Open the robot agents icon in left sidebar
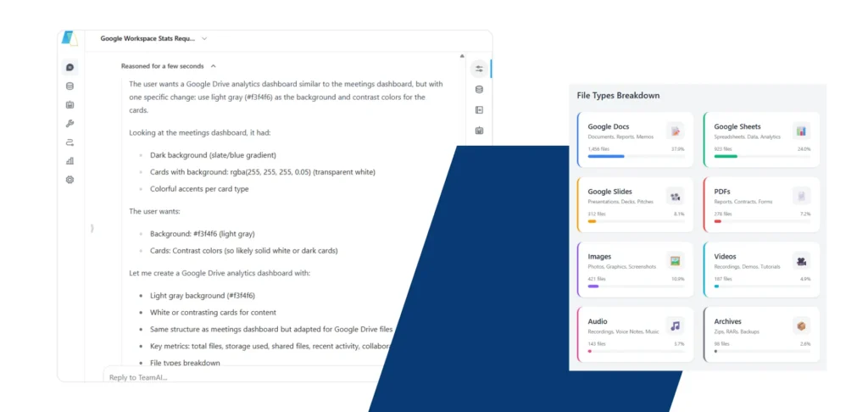The image size is (868, 412). (x=70, y=104)
